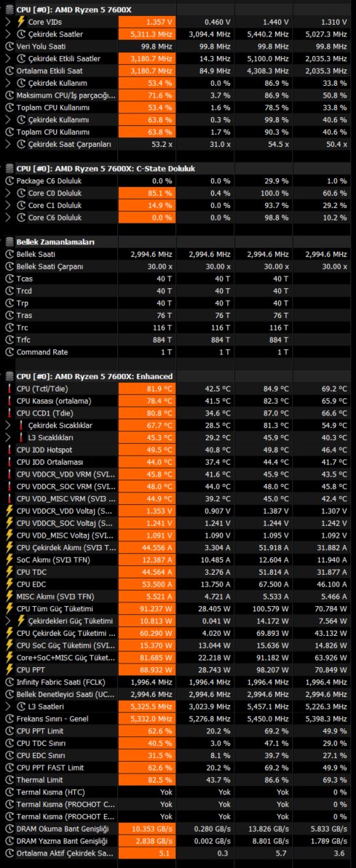Click the lightning bolt icon beside Core VIDs
The width and height of the screenshot is (356, 868).
[x=22, y=22]
